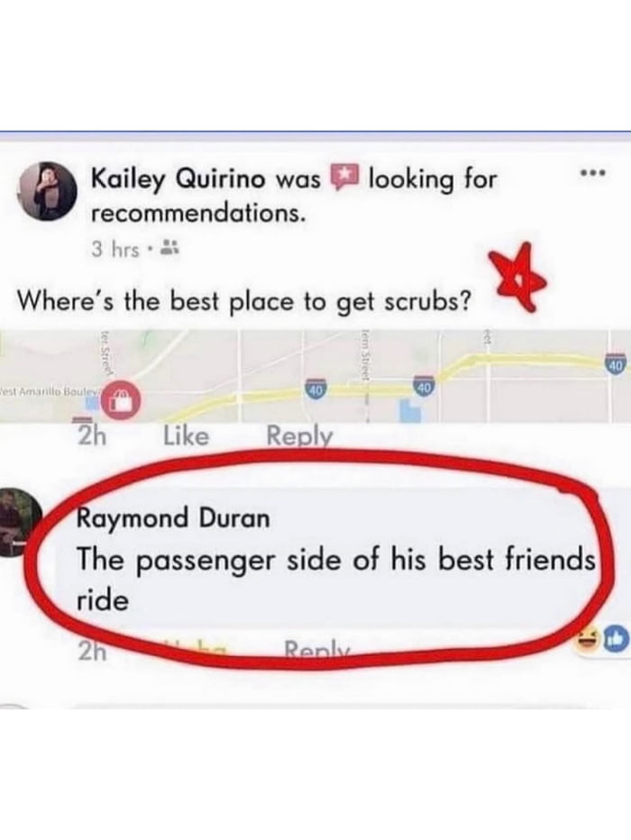Click the 3 hrs post timestamp
The image size is (631, 840).
115,249
